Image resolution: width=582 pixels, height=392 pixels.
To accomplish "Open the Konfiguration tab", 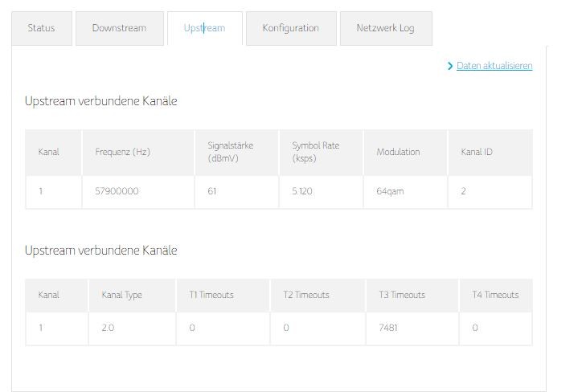I will coord(290,28).
